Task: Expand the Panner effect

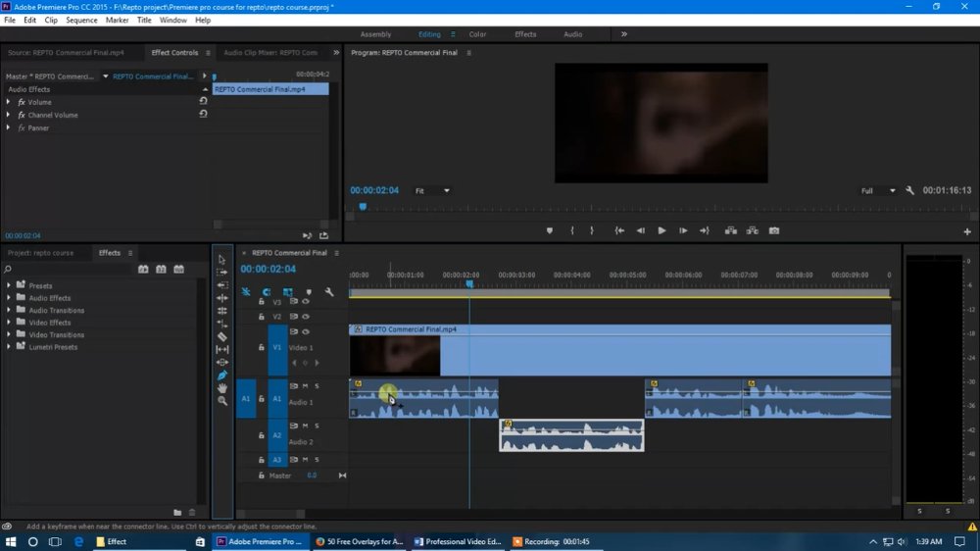Action: tap(8, 127)
